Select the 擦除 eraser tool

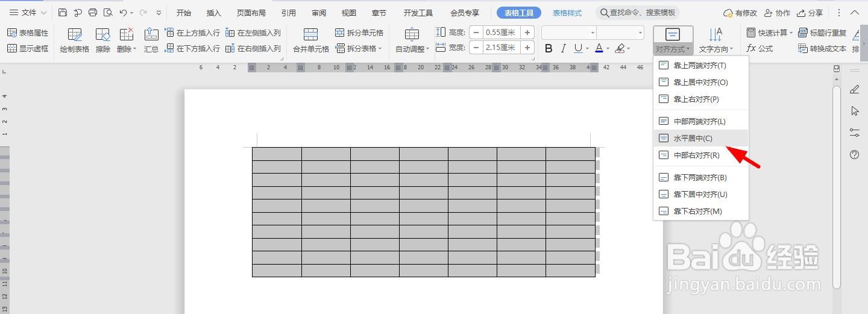tap(103, 41)
